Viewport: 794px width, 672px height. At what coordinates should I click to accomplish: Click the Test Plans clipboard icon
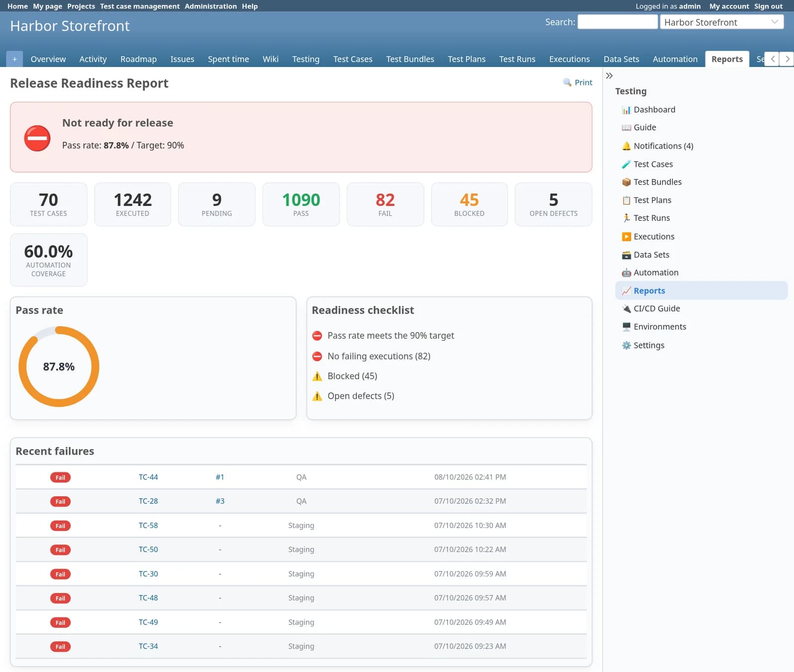[626, 201]
